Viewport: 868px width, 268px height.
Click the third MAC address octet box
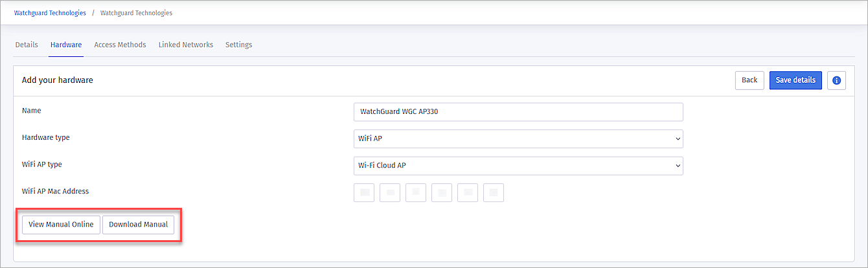click(x=416, y=192)
